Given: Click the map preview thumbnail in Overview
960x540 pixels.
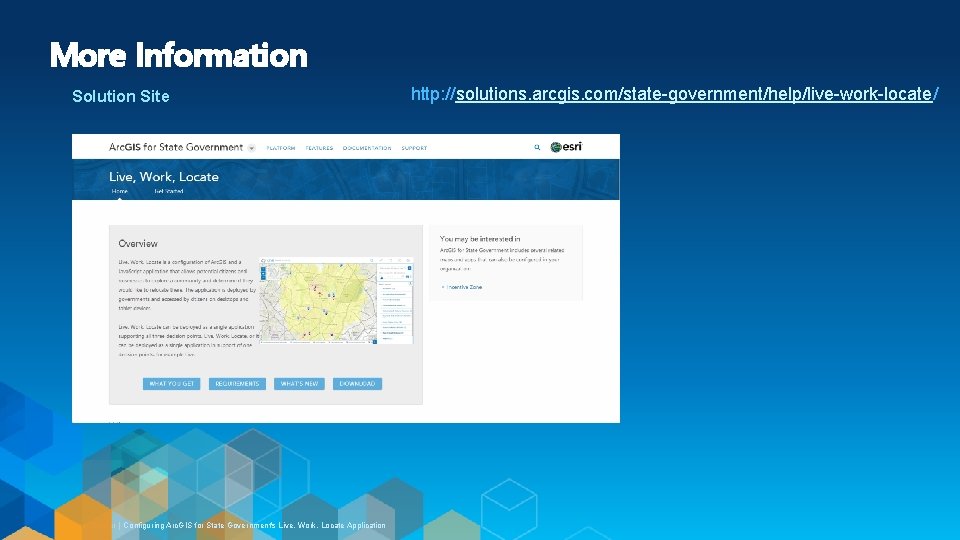Looking at the screenshot, I should [336, 301].
